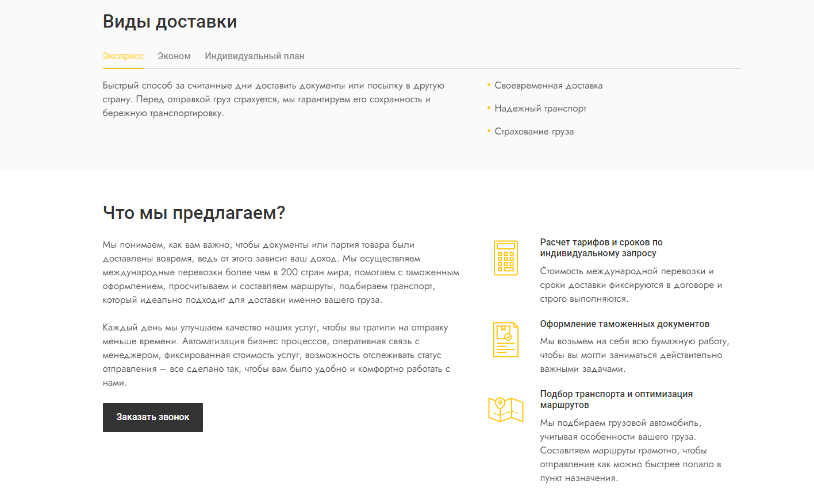Screen dimensions: 814x504
Task: Open the Индивидуальный план tab
Action: tap(255, 56)
